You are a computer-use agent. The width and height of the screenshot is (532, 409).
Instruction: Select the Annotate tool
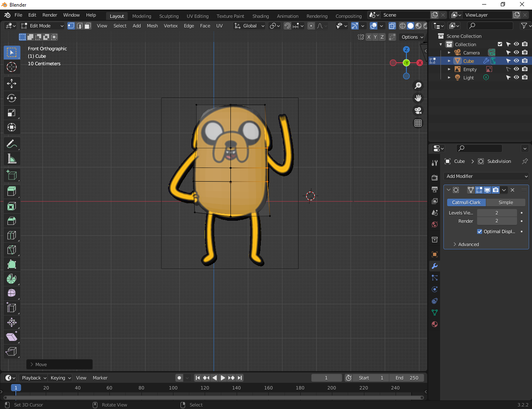pos(12,144)
